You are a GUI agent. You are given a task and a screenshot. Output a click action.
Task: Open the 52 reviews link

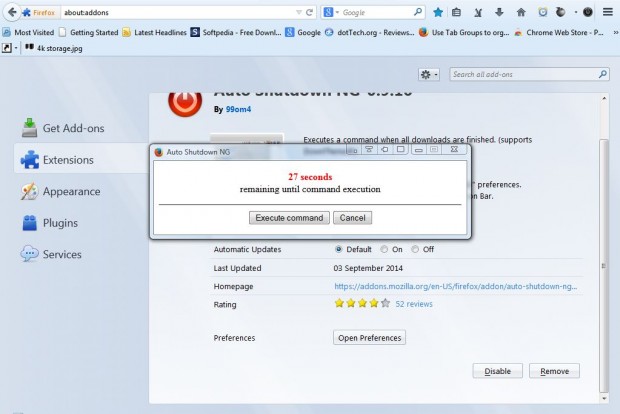point(414,304)
